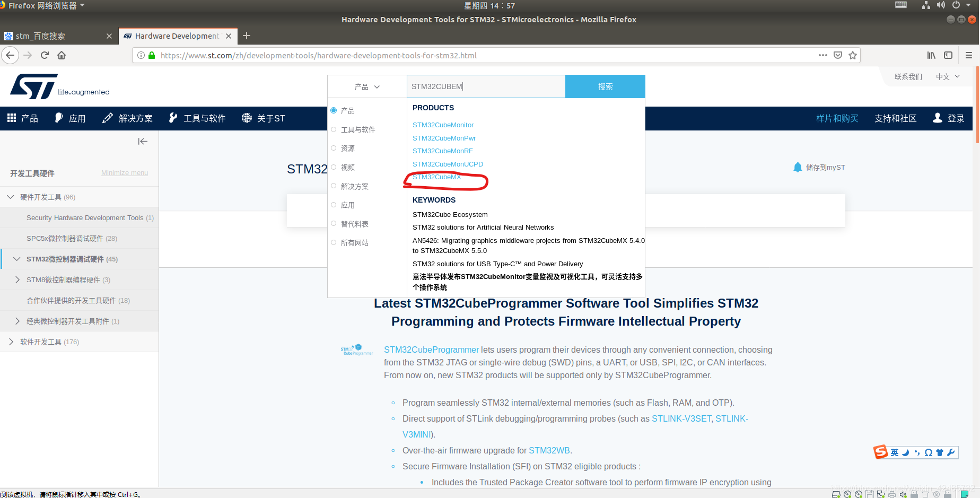Screen dimensions: 980x498
Task: Switch to stm_百度搜索 tab
Action: point(58,36)
